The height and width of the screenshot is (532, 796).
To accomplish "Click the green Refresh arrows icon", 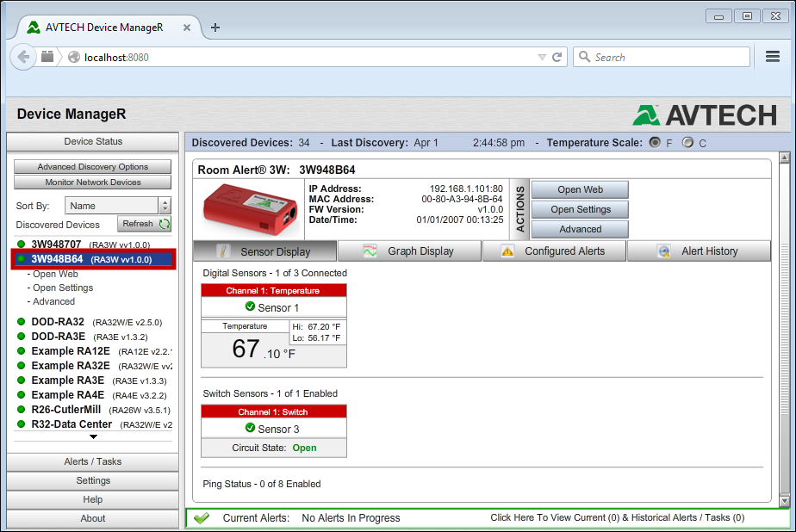I will click(x=164, y=224).
